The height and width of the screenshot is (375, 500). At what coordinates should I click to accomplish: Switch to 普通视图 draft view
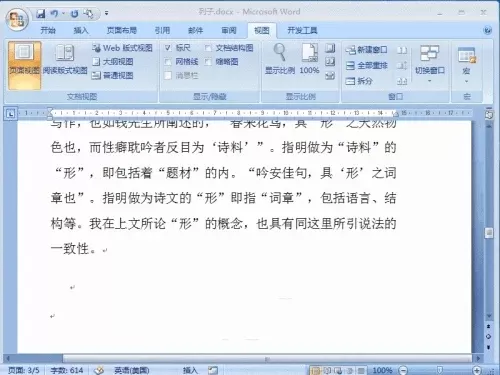(113, 76)
